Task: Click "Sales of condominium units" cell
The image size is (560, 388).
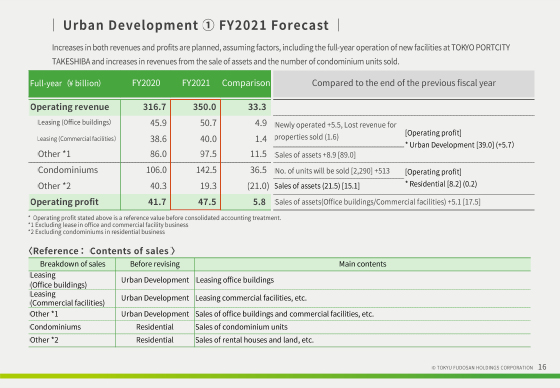Action: pyautogui.click(x=241, y=327)
